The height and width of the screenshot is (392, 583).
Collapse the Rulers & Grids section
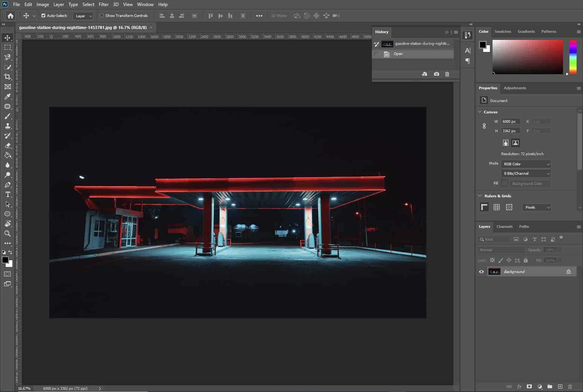pos(480,196)
